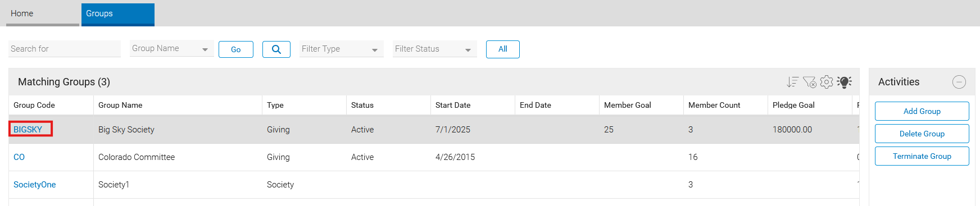The height and width of the screenshot is (206, 980).
Task: Clear filters using the funnel icon
Action: point(809,82)
